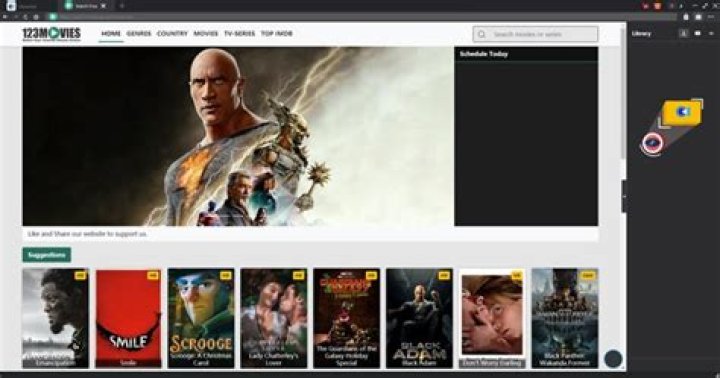The width and height of the screenshot is (720, 378).
Task: Open Guardians of the Galaxy Holiday Special poster
Action: (x=346, y=318)
